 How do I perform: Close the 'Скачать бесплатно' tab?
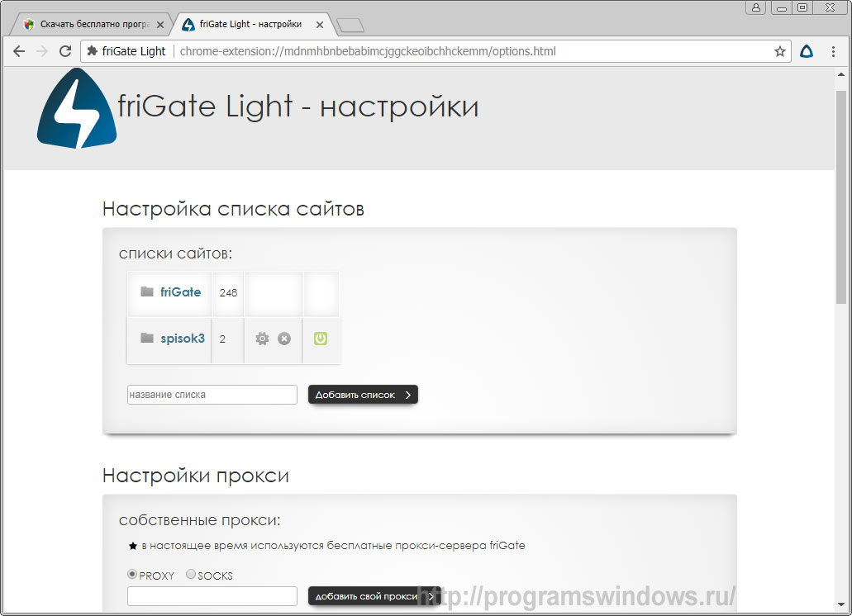click(x=160, y=25)
